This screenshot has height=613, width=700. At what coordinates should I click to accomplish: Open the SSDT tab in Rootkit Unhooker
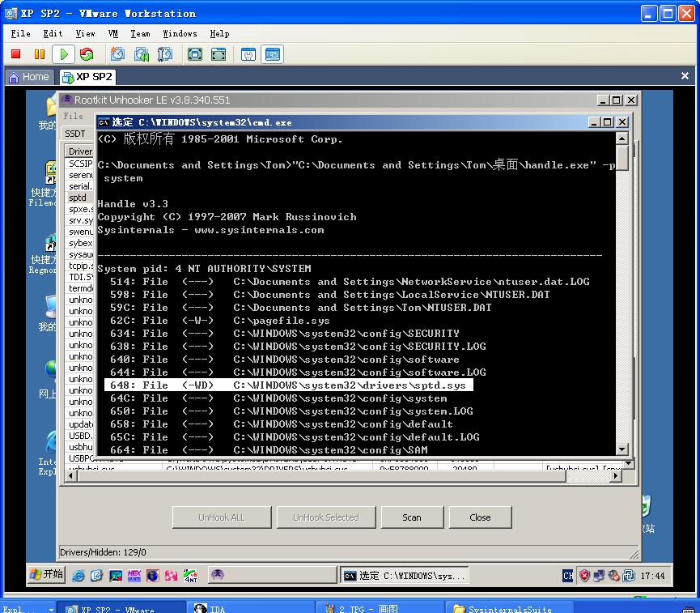[x=75, y=134]
